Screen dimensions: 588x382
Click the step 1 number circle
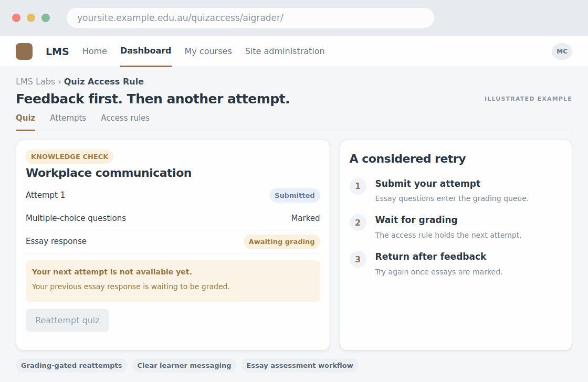point(358,186)
